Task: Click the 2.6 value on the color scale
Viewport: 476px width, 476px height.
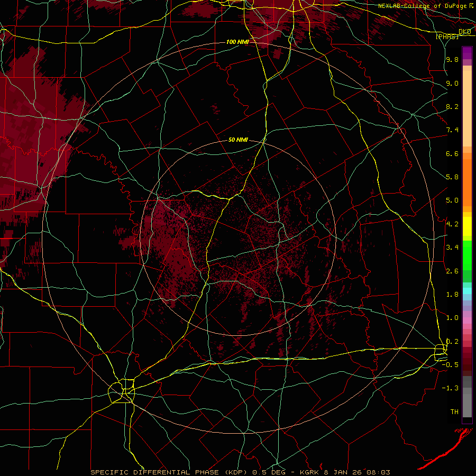Action: point(452,271)
